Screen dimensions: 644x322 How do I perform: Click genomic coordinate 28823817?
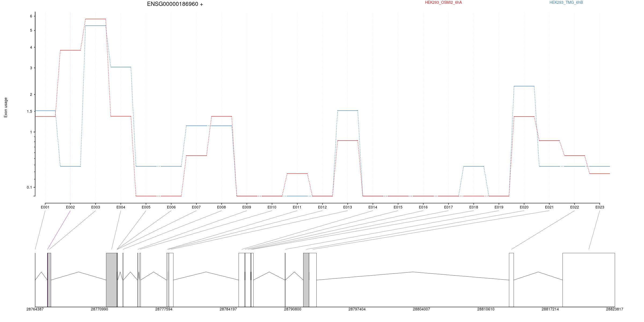click(614, 309)
